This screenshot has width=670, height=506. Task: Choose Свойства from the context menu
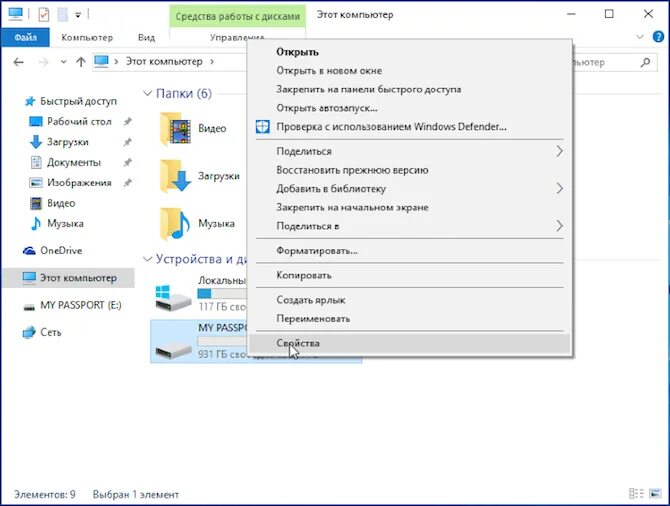(x=409, y=343)
